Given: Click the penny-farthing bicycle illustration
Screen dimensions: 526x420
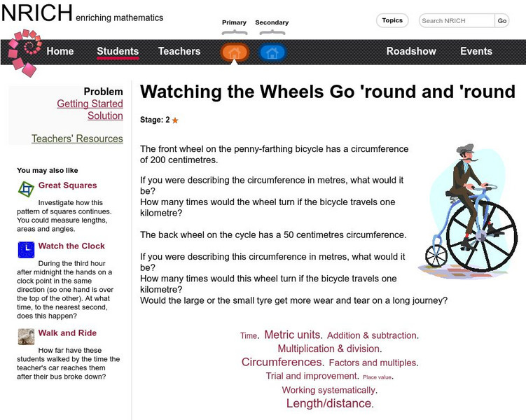Looking at the screenshot, I should click(x=467, y=211).
